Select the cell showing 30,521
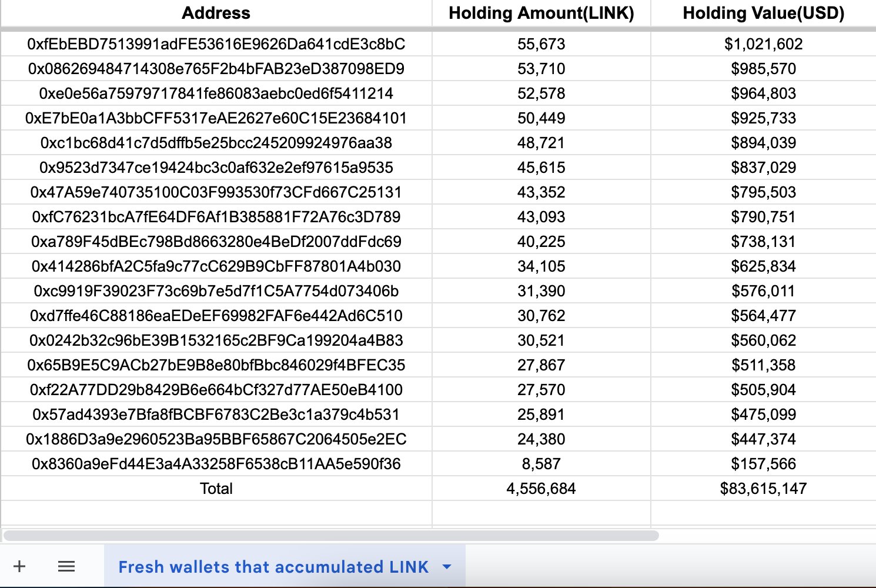The height and width of the screenshot is (588, 876). click(541, 340)
